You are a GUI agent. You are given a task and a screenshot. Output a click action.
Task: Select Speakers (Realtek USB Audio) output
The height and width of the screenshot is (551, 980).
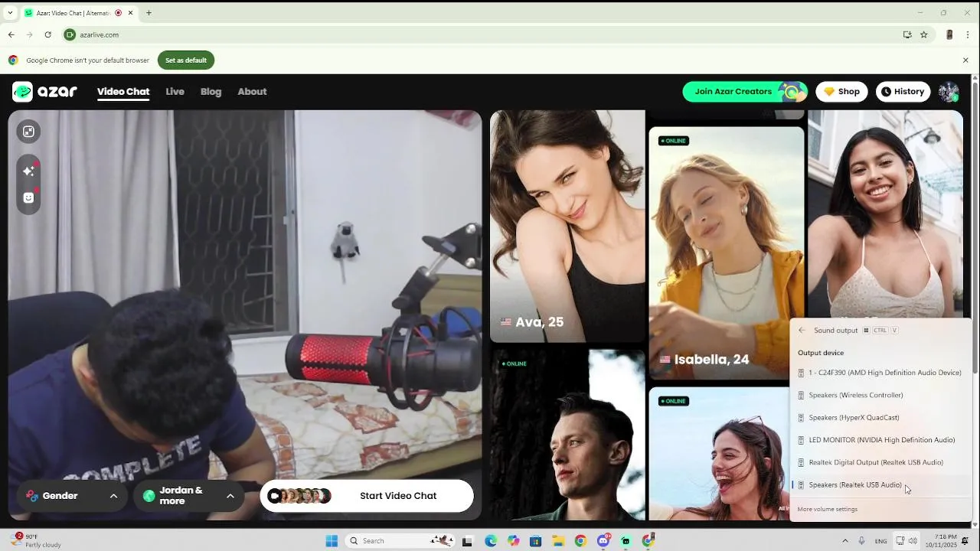pyautogui.click(x=880, y=484)
